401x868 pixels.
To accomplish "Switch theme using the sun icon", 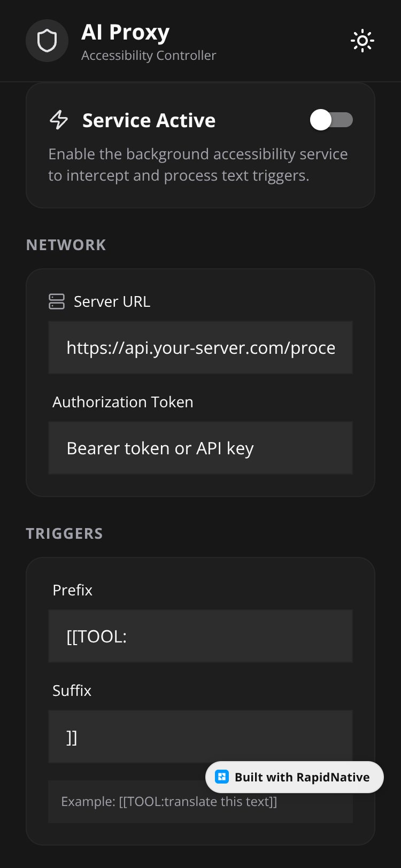I will [363, 41].
